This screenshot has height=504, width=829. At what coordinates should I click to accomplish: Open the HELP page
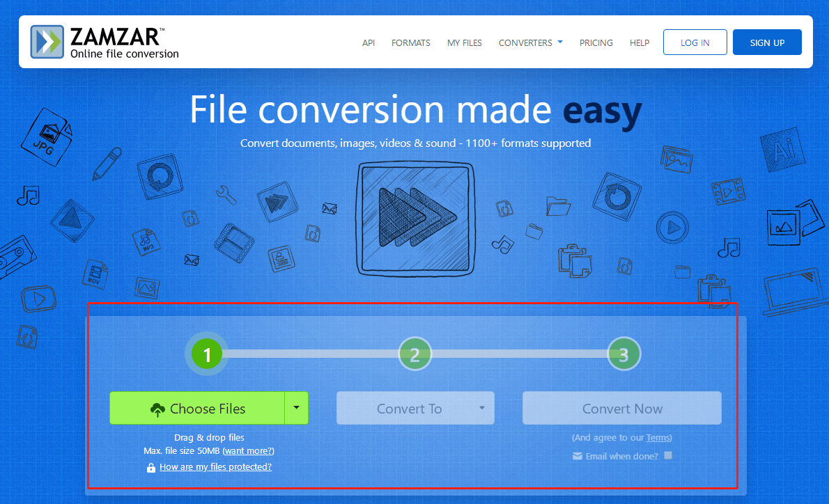640,42
